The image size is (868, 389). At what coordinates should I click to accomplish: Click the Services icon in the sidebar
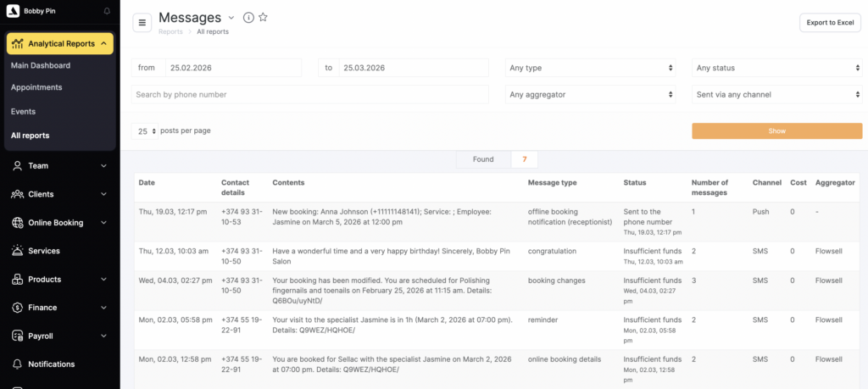coord(17,251)
